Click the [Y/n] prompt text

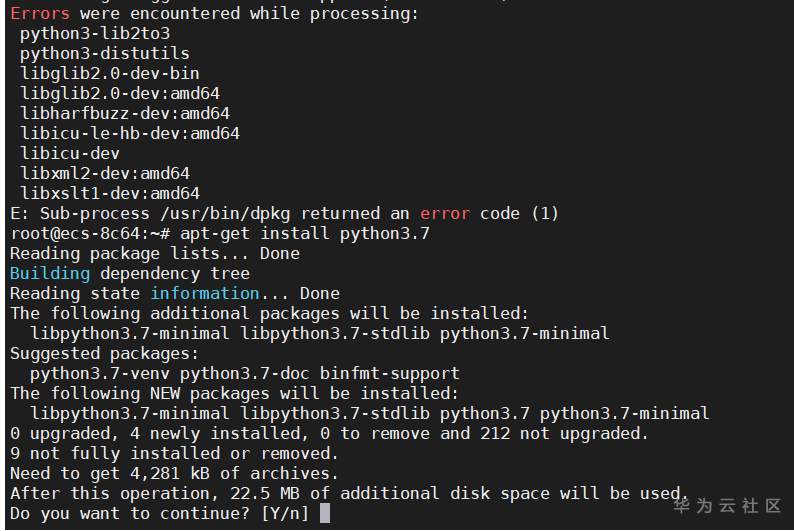pos(285,513)
